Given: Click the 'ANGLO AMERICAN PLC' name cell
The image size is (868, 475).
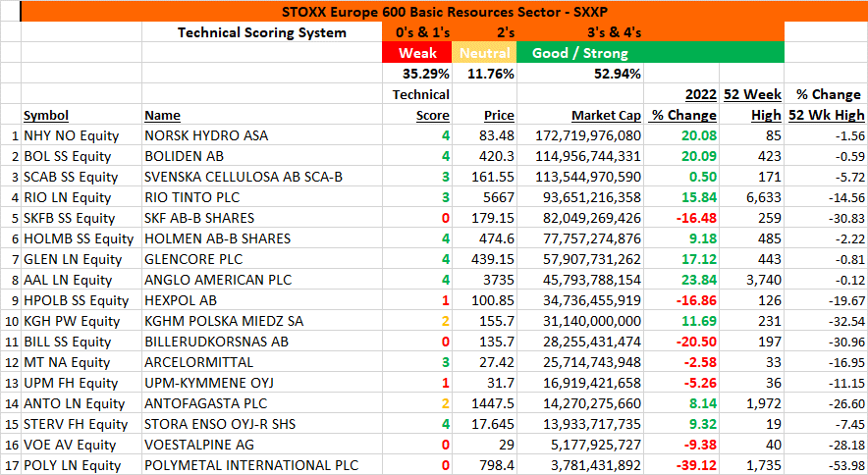Looking at the screenshot, I should pyautogui.click(x=262, y=280).
